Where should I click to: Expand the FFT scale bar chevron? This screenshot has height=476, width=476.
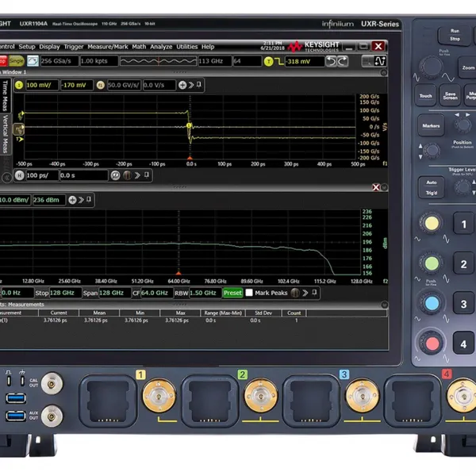[x=81, y=200]
